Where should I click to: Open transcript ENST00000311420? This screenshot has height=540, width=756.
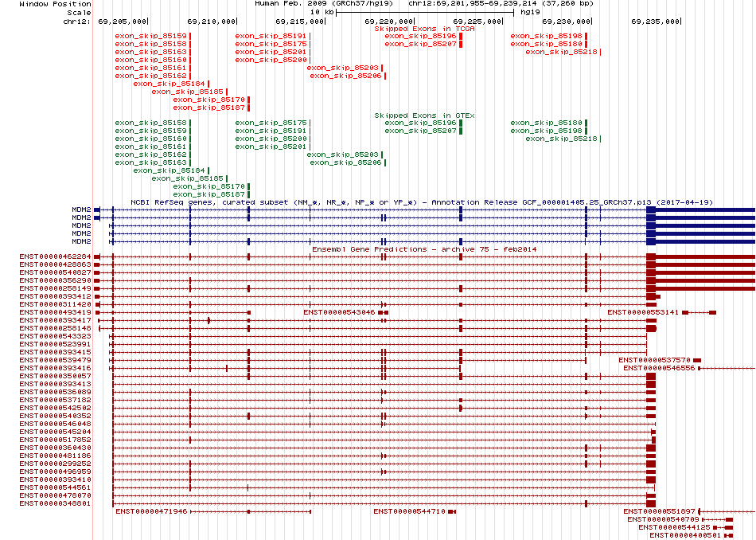click(56, 304)
